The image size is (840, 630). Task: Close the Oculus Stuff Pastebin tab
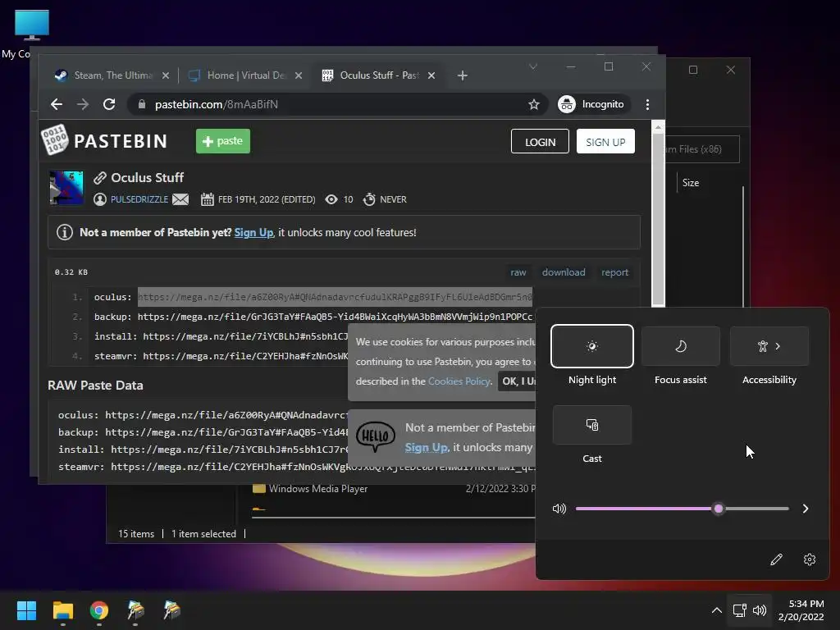431,75
